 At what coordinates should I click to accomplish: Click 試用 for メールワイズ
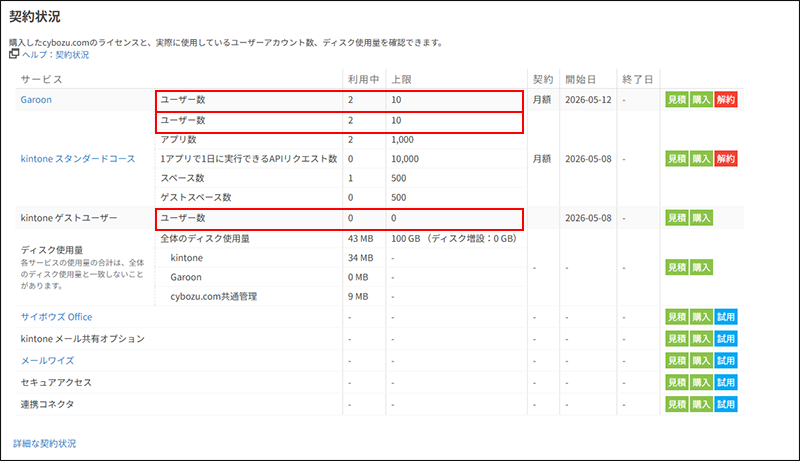click(x=726, y=361)
